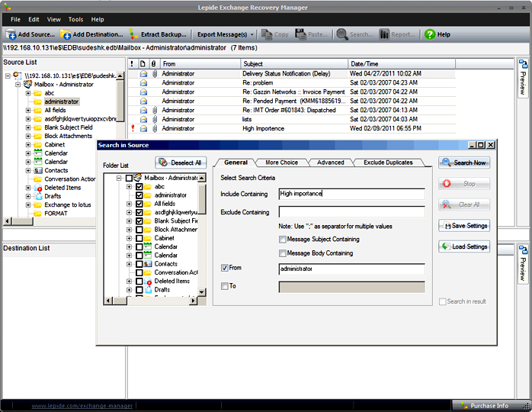Click the Mailbox - Administrator icon in Source List
Image resolution: width=532 pixels, height=412 pixels.
28,84
